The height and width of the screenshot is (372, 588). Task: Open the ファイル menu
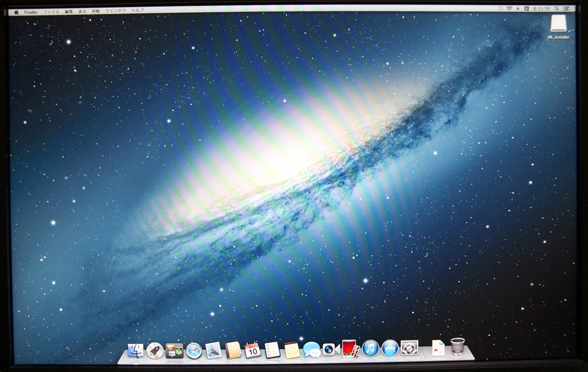coord(51,12)
